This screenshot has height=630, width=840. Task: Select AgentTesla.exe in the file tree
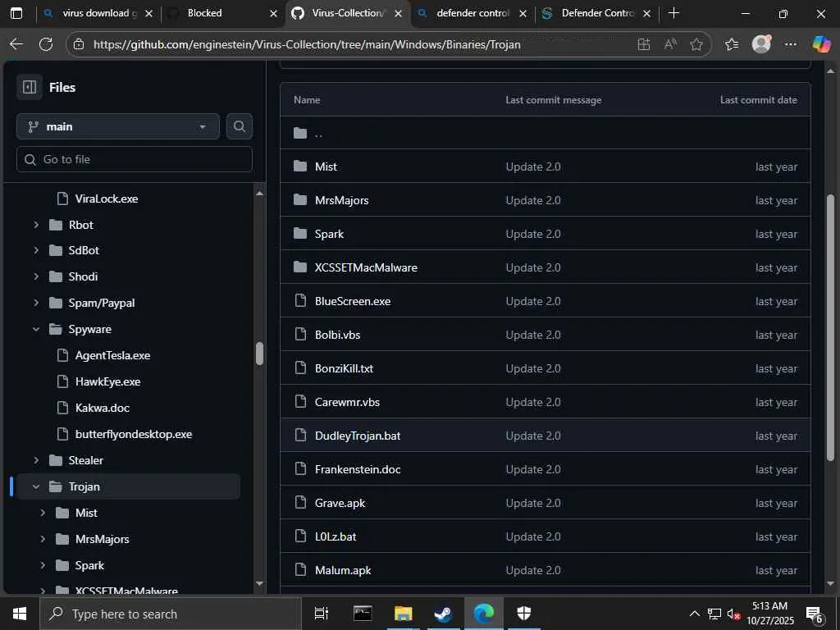point(112,355)
